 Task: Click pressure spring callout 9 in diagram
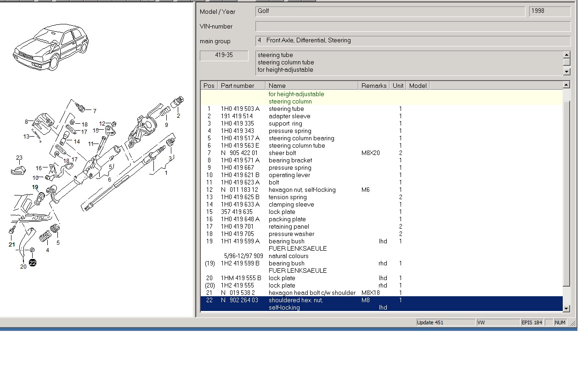[166, 125]
